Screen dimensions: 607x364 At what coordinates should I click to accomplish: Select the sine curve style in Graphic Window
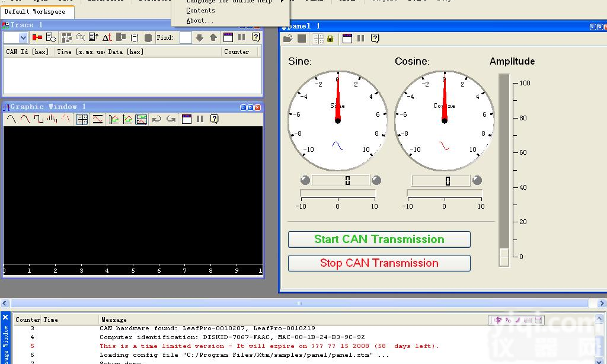pyautogui.click(x=11, y=119)
